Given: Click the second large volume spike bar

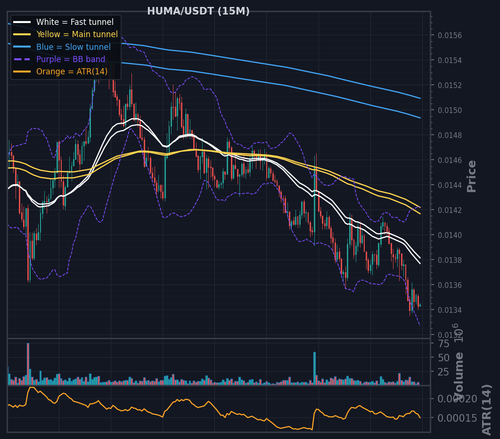Looking at the screenshot, I should coord(314,368).
